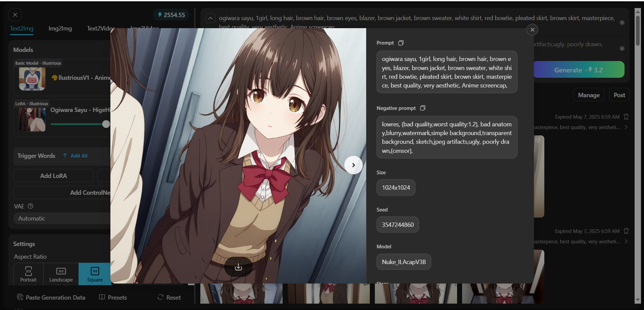
Task: Click the Ogiwara Sayu LoRA thumbnail
Action: click(32, 120)
